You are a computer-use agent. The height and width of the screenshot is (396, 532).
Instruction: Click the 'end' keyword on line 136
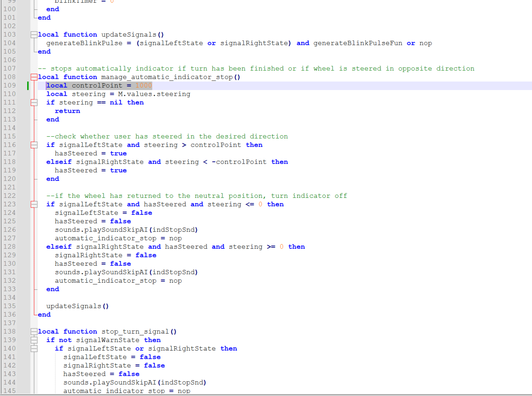44,314
